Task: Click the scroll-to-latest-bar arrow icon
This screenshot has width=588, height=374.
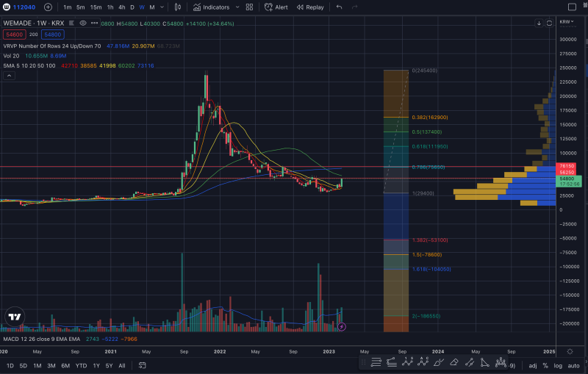Action: coord(539,24)
